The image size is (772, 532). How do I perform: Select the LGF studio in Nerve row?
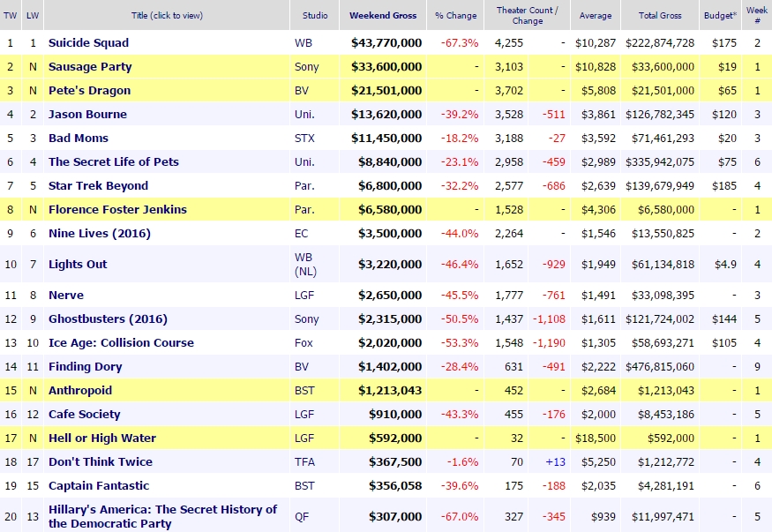click(x=304, y=296)
